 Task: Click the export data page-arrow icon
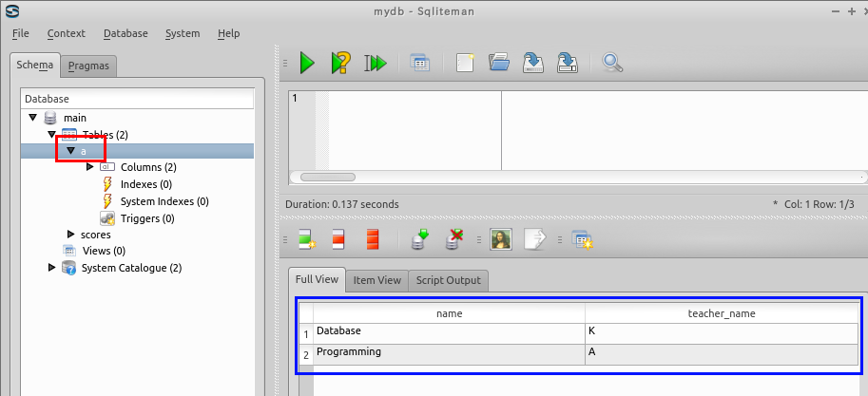coord(534,239)
